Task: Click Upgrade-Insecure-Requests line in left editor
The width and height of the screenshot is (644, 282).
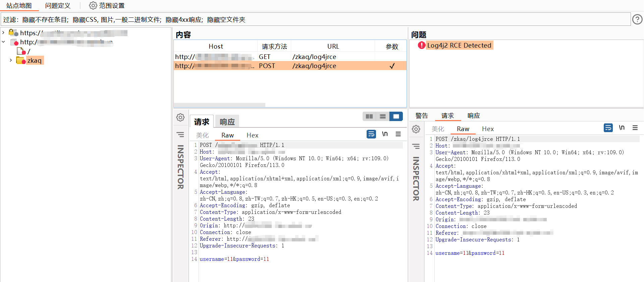Action: pyautogui.click(x=242, y=245)
